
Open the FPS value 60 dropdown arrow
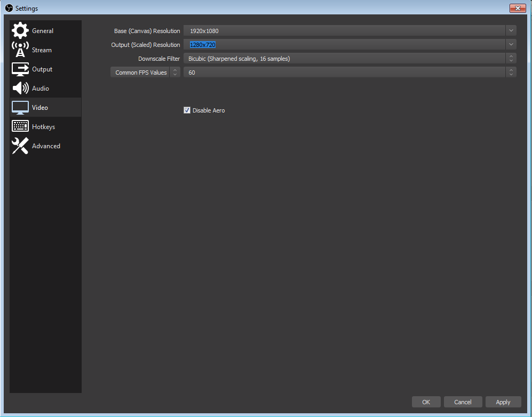[511, 72]
